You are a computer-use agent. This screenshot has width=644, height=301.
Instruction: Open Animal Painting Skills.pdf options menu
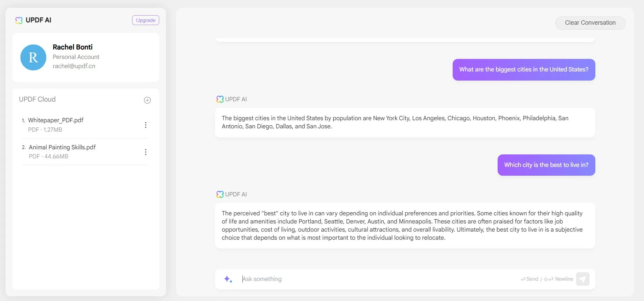(x=146, y=152)
